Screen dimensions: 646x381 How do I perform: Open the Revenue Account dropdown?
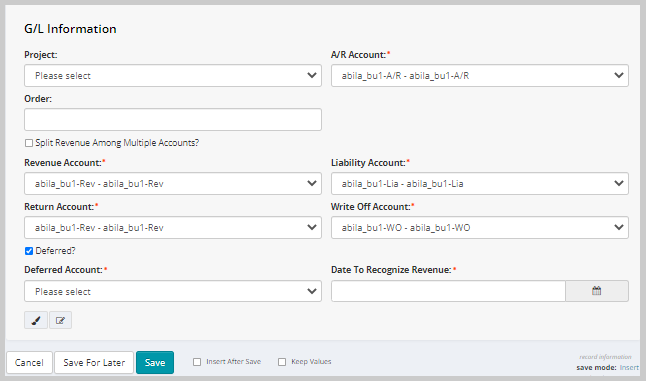(x=173, y=183)
